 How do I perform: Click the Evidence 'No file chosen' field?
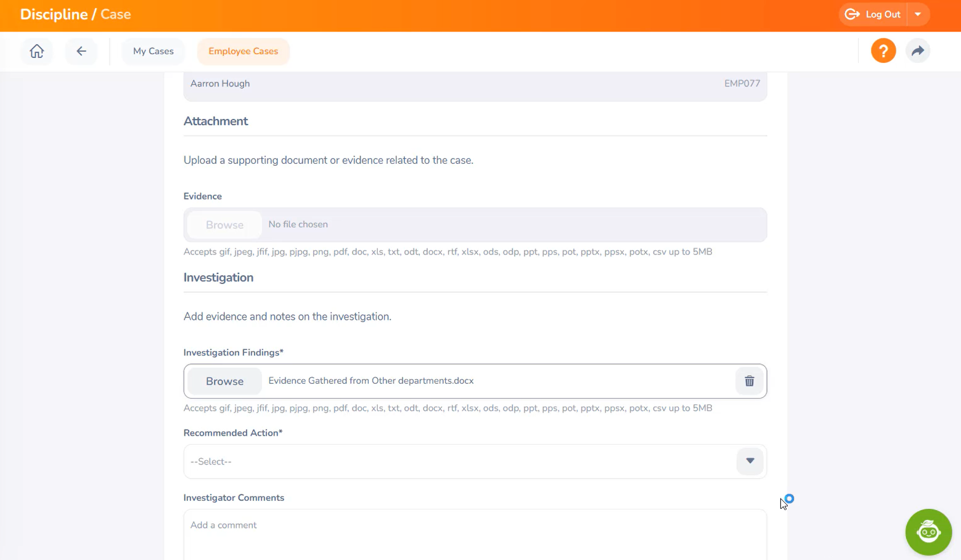(512, 225)
